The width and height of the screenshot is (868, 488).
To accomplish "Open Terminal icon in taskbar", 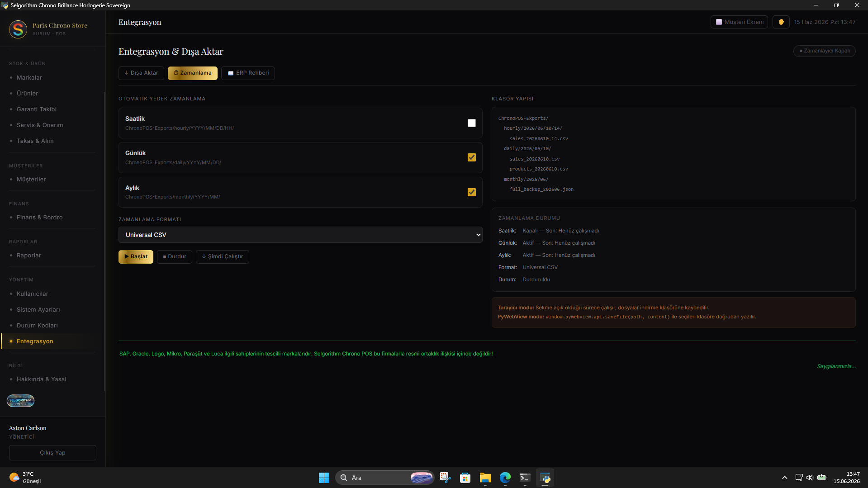I will click(525, 478).
